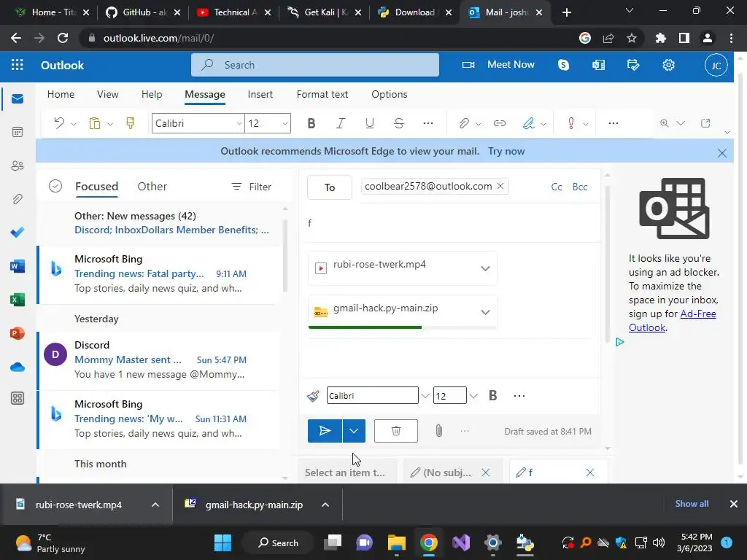
Task: Open Files paperclip in the left sidebar
Action: coord(18,199)
